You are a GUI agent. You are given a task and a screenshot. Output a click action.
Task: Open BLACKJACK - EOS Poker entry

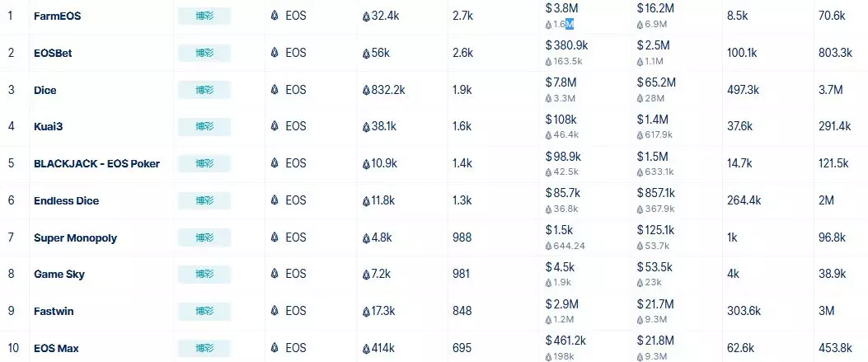97,164
